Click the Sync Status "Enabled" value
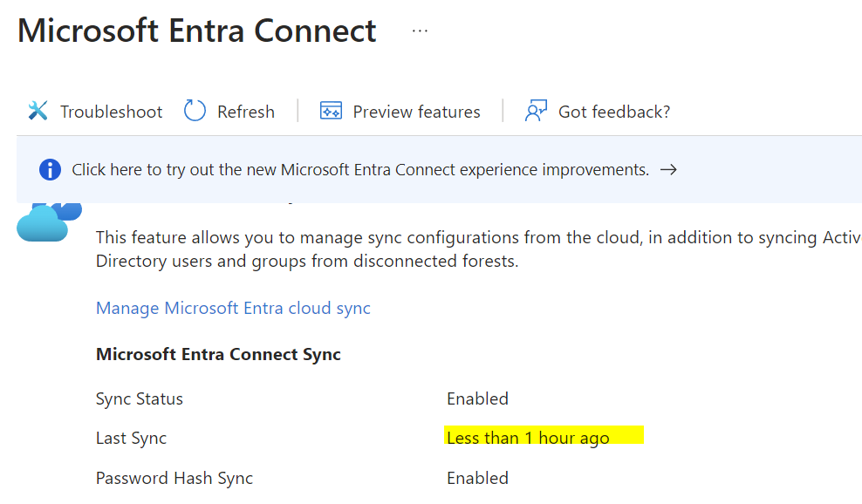The image size is (862, 504). [x=477, y=398]
